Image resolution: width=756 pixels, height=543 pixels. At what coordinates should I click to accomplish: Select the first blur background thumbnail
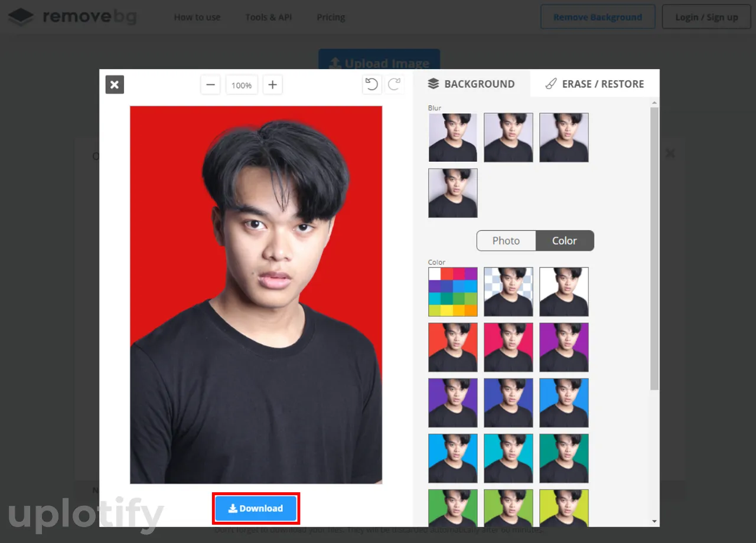(x=452, y=138)
